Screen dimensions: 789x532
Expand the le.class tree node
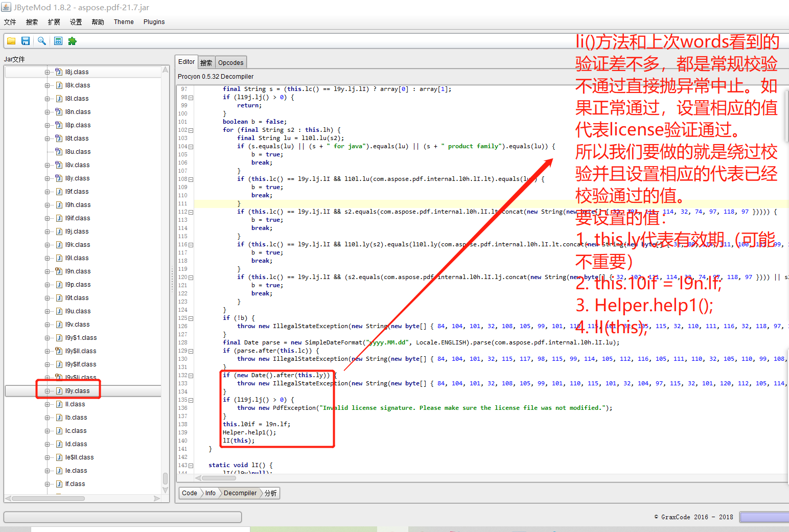tap(48, 471)
